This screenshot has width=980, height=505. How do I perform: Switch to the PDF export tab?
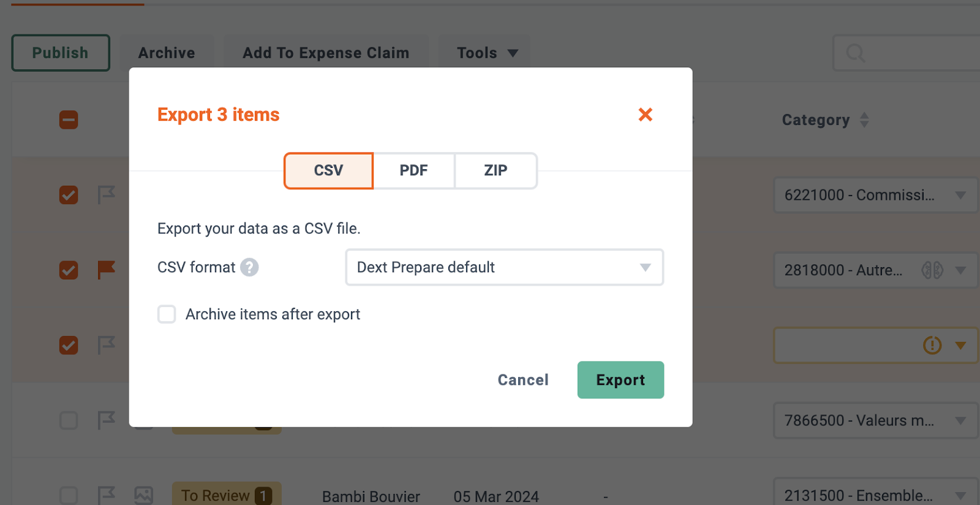click(x=414, y=170)
